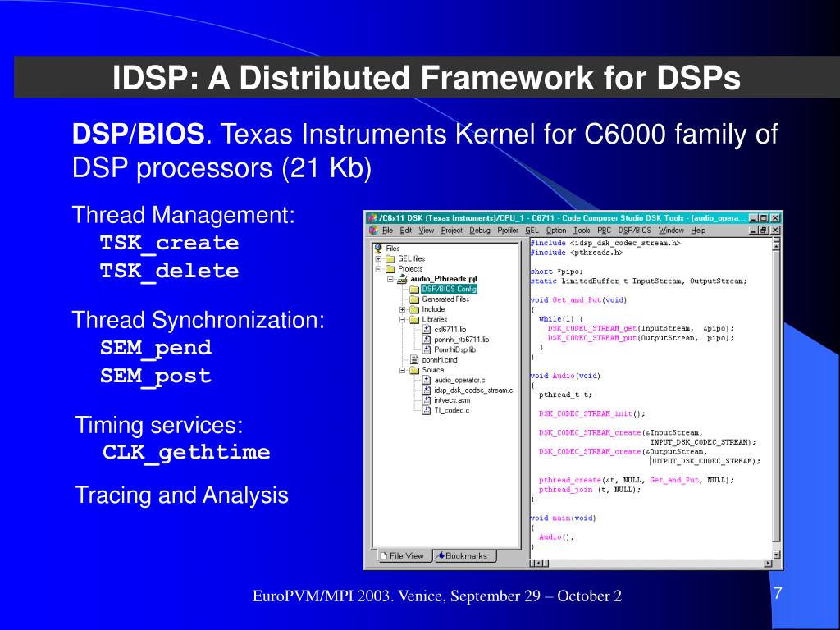Open the Tools menu
The image size is (840, 630).
click(x=582, y=231)
